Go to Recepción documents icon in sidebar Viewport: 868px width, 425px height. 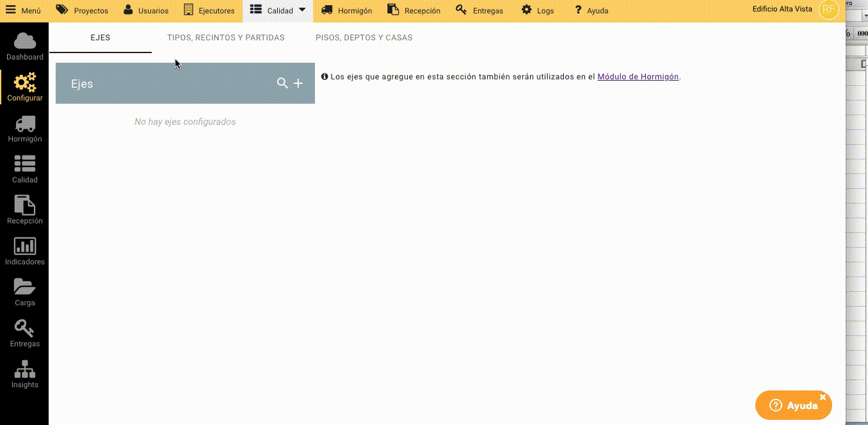(x=24, y=205)
